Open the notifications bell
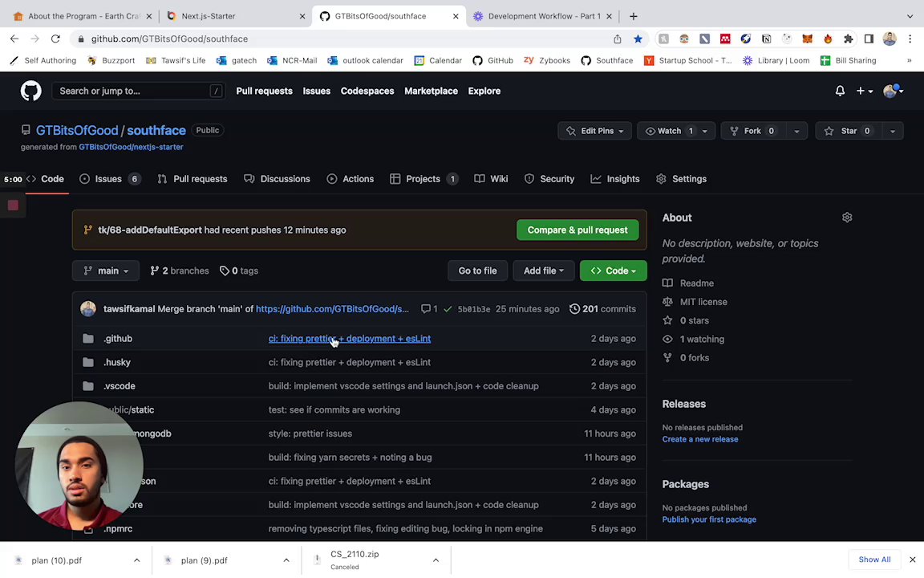 click(840, 91)
